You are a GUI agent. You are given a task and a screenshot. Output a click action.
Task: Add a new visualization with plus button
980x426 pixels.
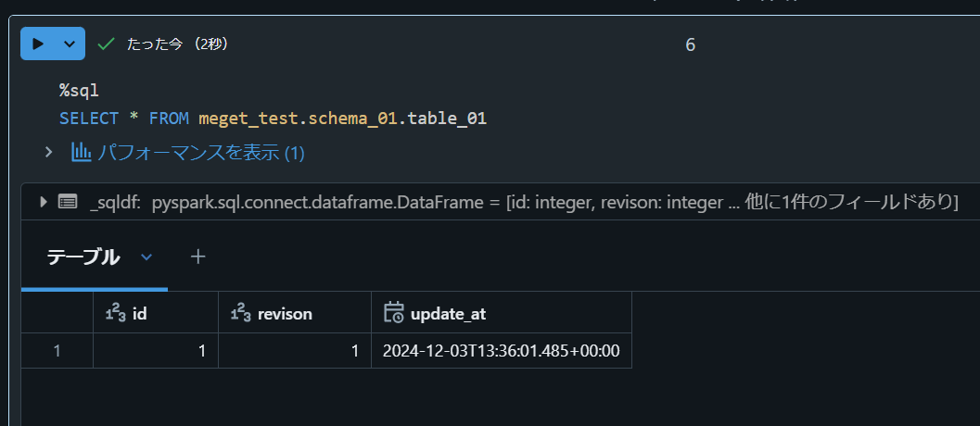point(197,257)
